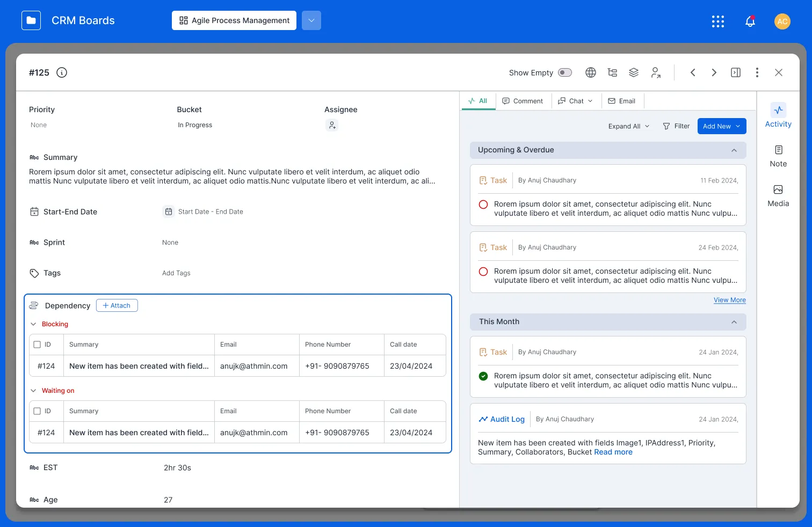Screen dimensions: 812x527
Task: Open the Activity side panel
Action: tap(778, 115)
